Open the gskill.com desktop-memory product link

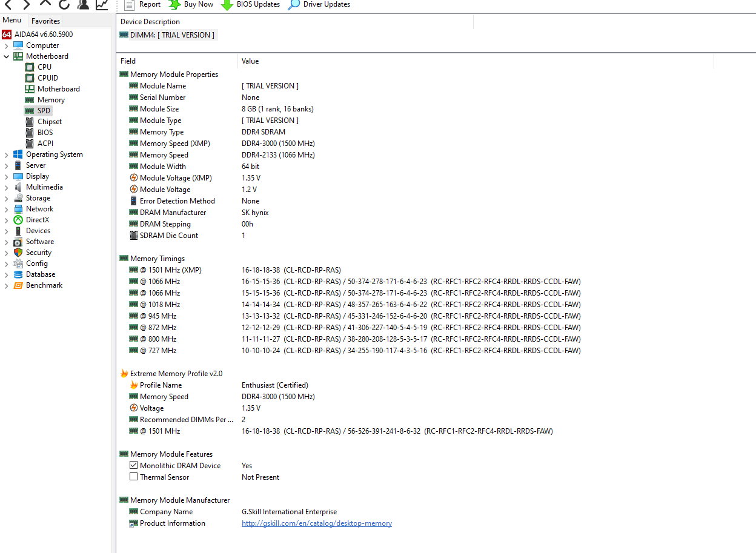[317, 523]
